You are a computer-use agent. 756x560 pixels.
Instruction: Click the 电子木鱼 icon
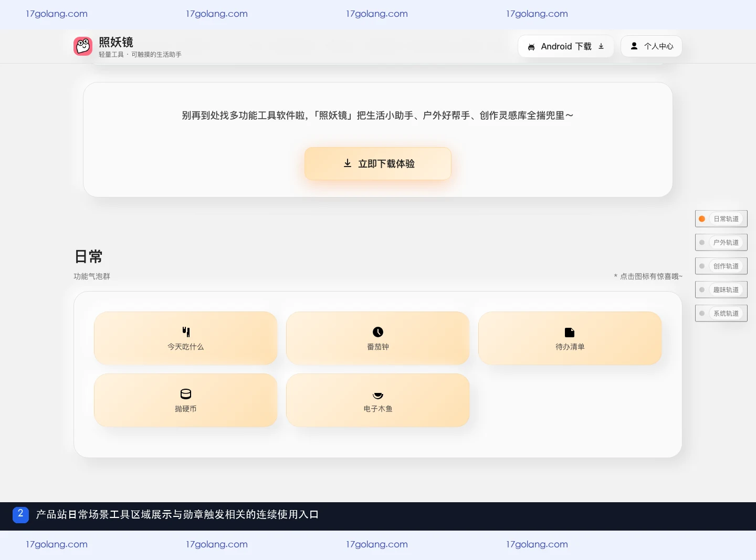(x=378, y=395)
